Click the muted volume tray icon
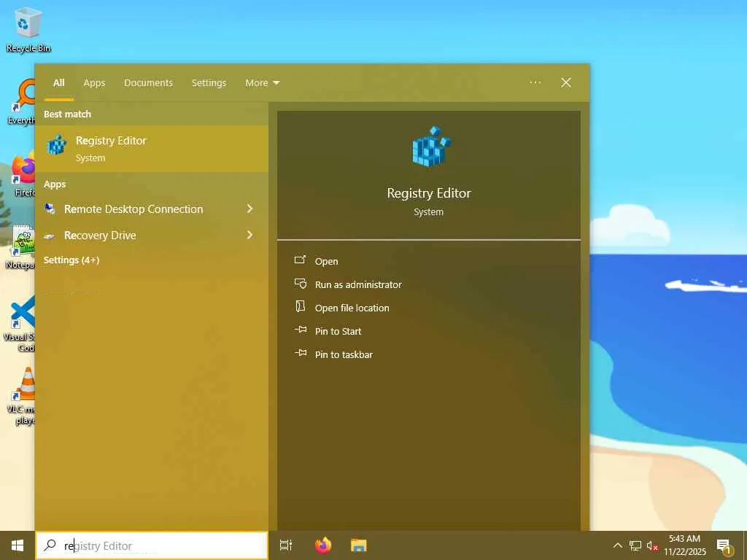Image resolution: width=747 pixels, height=560 pixels. point(652,545)
